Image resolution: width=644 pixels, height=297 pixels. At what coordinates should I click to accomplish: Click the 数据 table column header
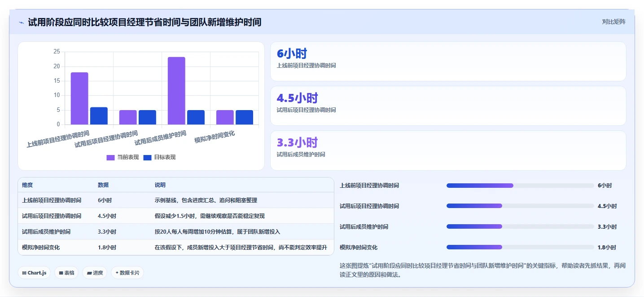103,185
